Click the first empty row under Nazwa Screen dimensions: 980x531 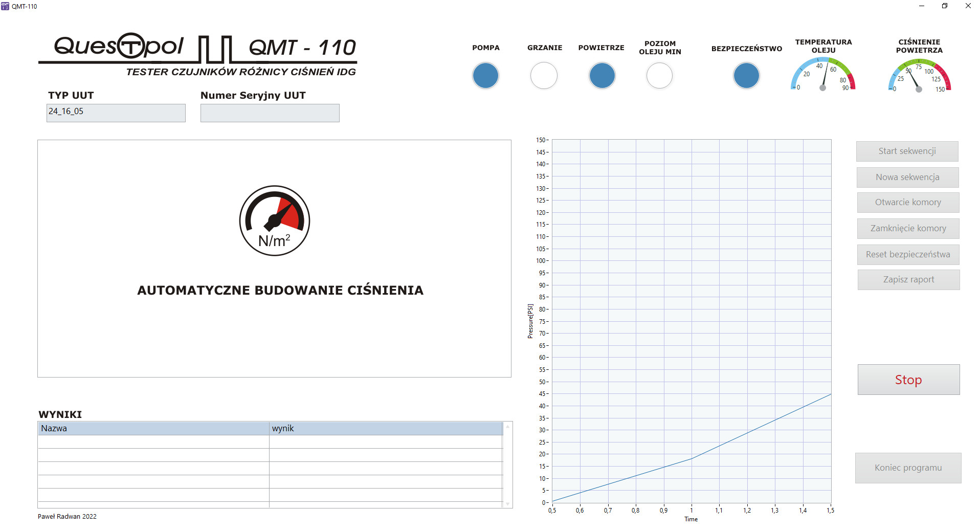pos(153,442)
